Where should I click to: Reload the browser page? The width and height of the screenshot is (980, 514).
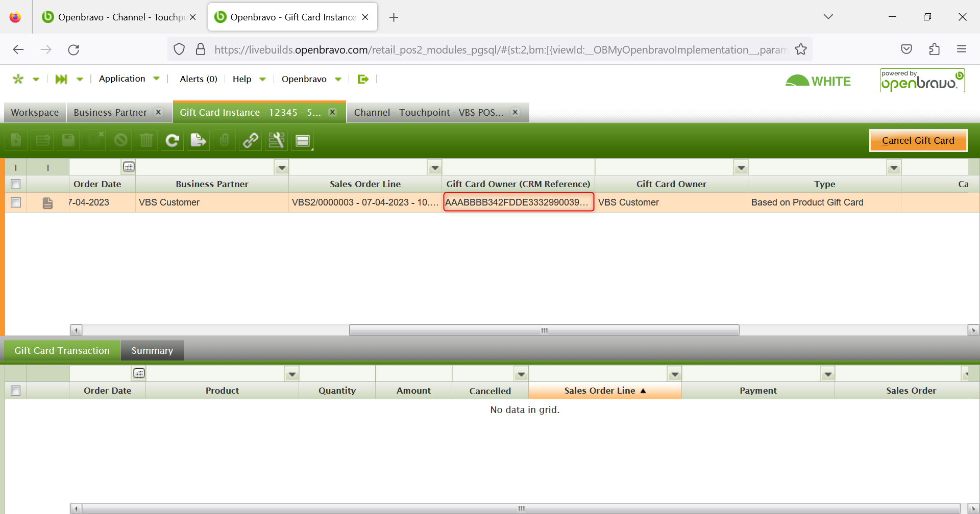point(73,49)
